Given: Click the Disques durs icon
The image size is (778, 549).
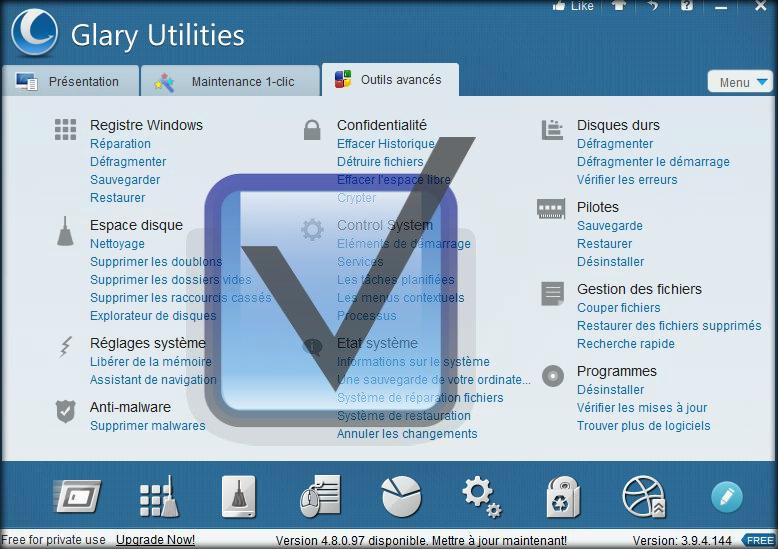Looking at the screenshot, I should tap(552, 130).
